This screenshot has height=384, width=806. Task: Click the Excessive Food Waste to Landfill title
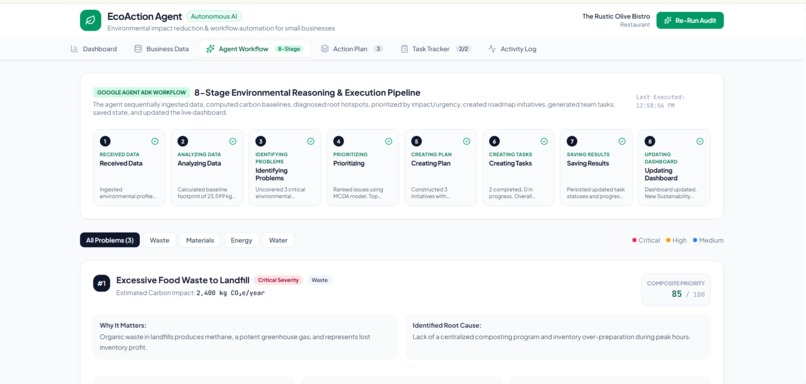coord(182,280)
